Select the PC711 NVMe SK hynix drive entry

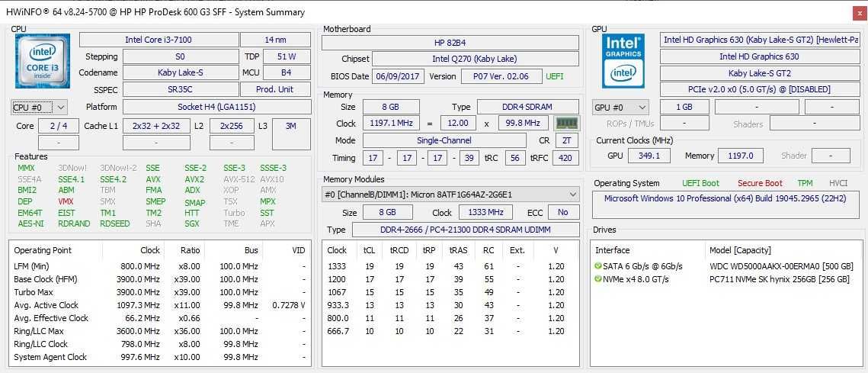click(x=727, y=279)
